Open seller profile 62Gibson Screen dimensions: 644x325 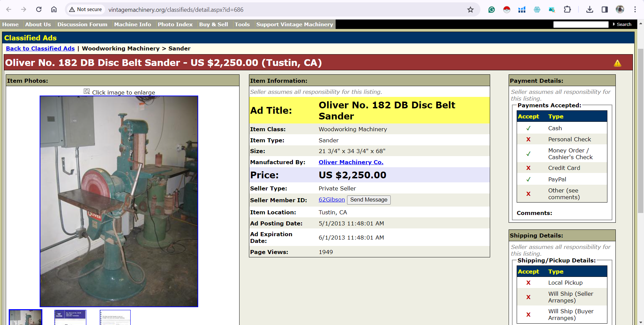(x=332, y=200)
